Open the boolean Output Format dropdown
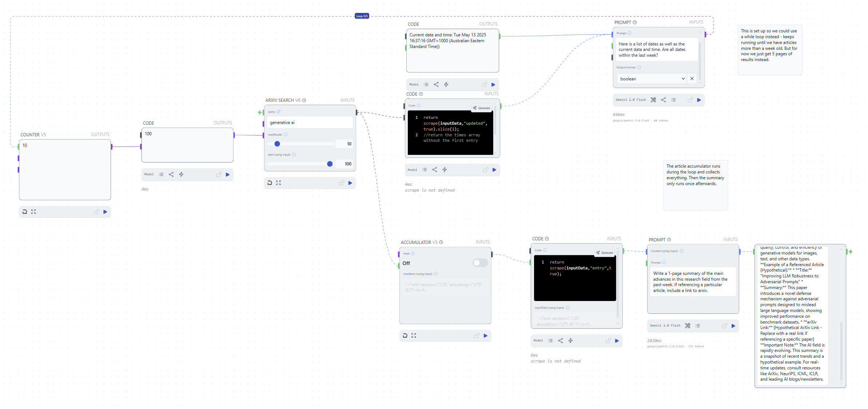 pyautogui.click(x=652, y=79)
